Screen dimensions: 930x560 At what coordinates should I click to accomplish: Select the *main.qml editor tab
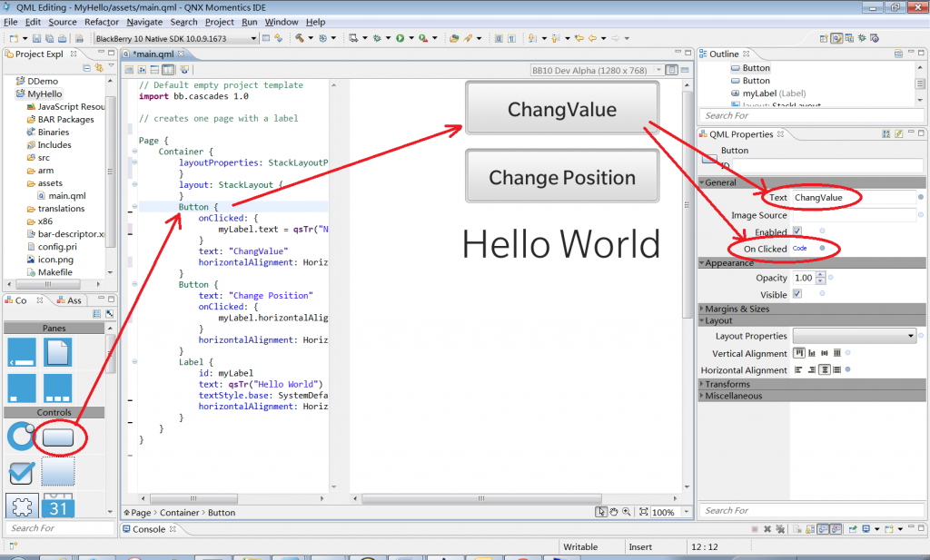[153, 54]
